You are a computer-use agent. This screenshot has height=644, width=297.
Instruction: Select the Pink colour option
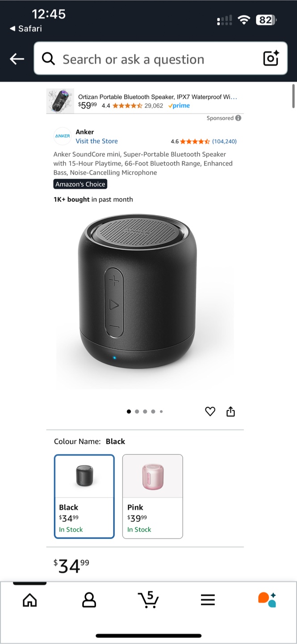coord(153,496)
